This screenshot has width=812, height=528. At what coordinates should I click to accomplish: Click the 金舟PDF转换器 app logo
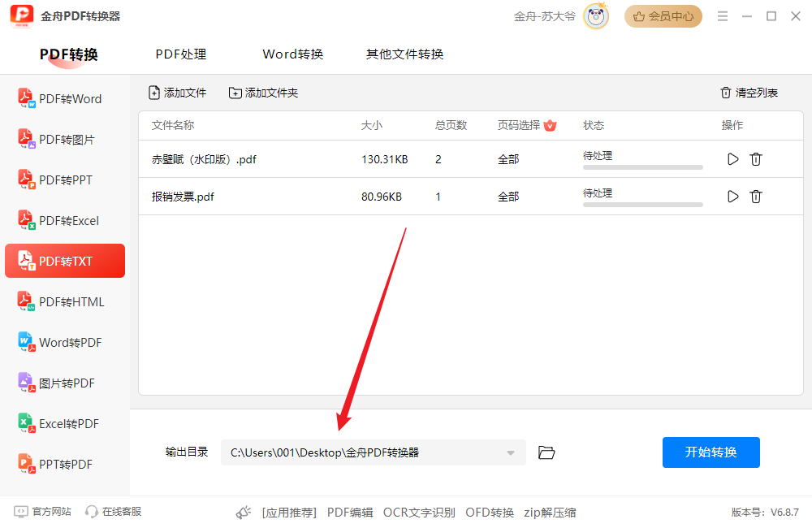pos(22,16)
